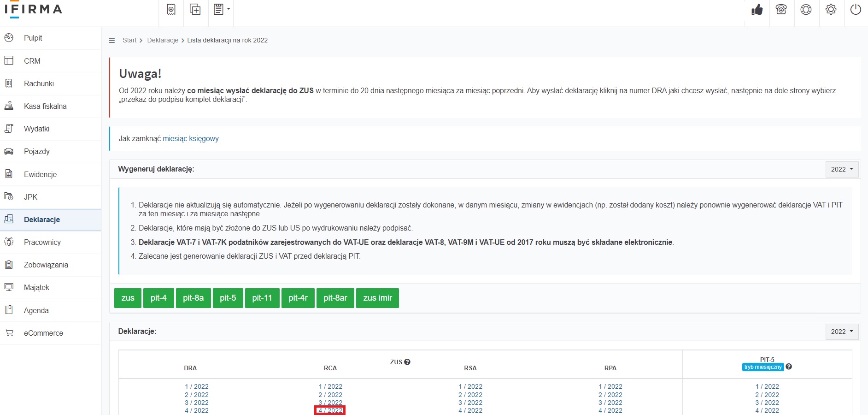Click the RCA column header
868x415 pixels.
(330, 368)
